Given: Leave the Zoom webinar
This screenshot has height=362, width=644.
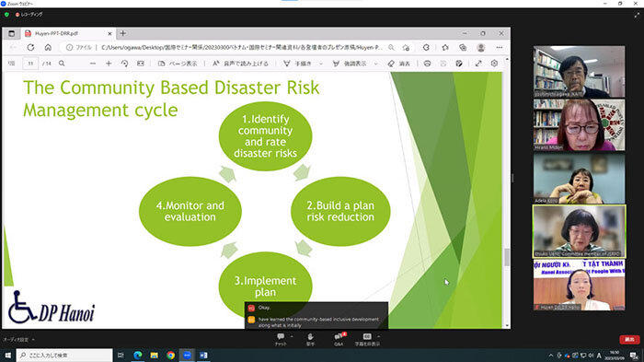Looking at the screenshot, I should [x=629, y=339].
